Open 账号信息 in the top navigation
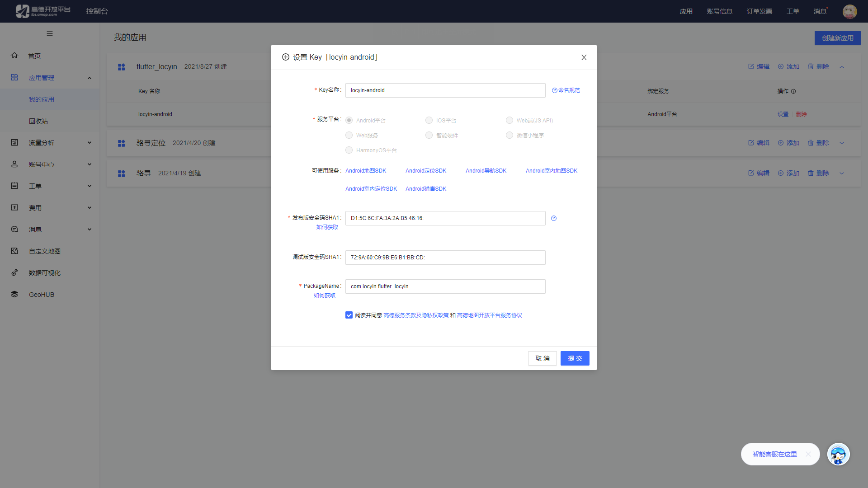 click(x=719, y=11)
